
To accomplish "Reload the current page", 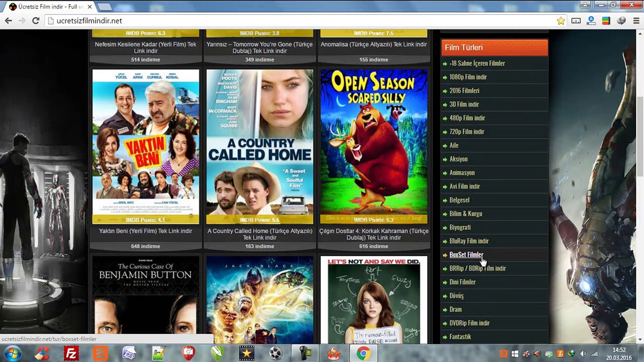I will tap(36, 21).
